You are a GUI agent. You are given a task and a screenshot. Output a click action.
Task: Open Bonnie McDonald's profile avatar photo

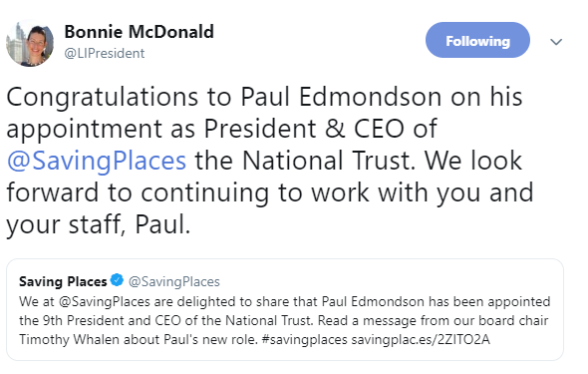(30, 43)
